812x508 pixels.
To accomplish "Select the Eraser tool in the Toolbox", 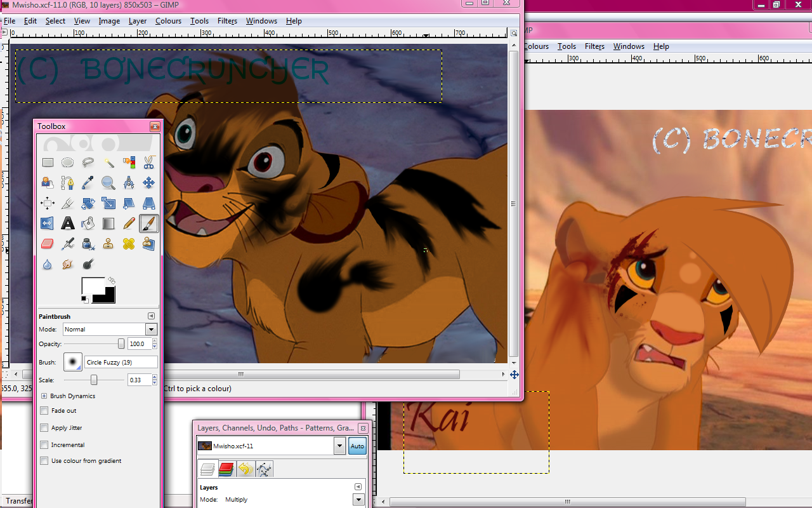I will click(x=48, y=244).
